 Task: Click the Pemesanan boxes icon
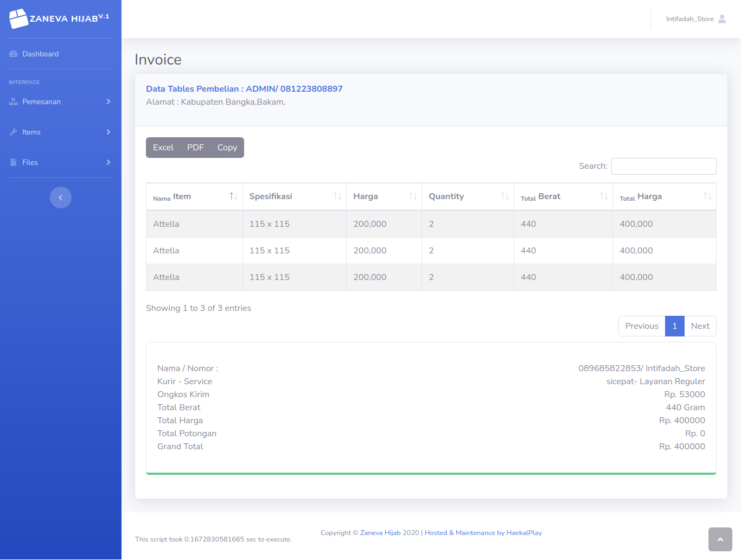(14, 101)
